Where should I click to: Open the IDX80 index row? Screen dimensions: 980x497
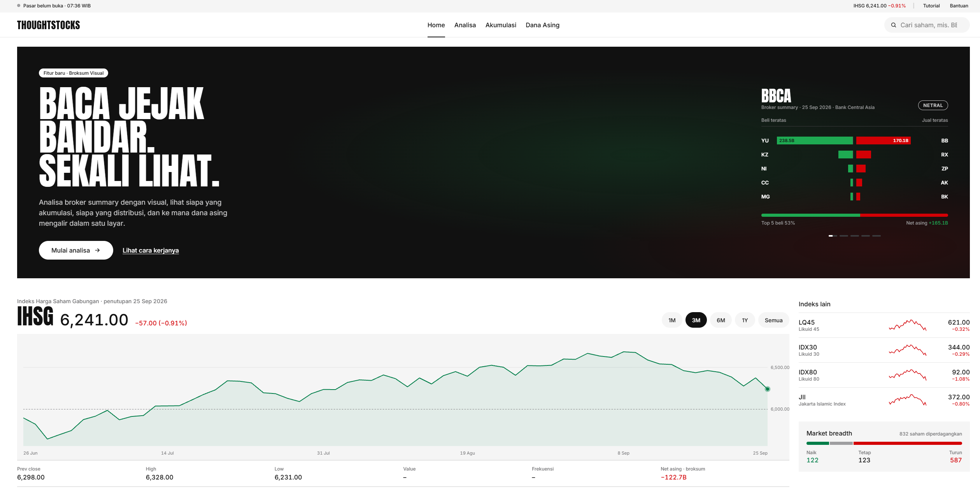[884, 375]
